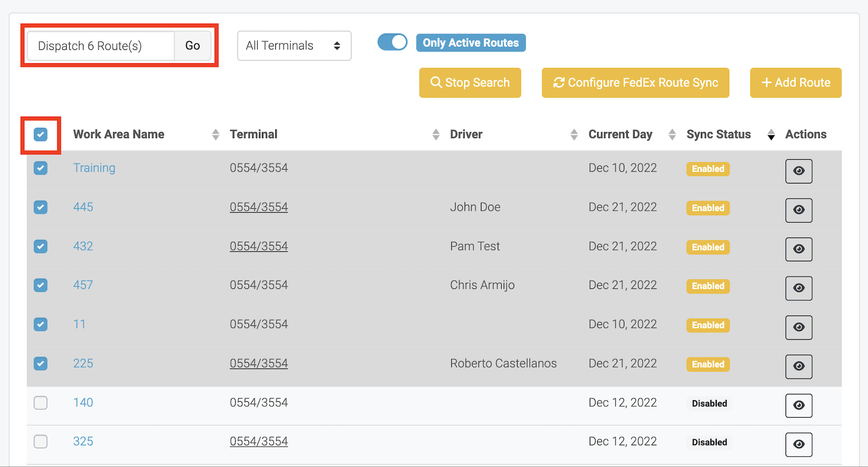Click Enabled badge in Training row
Viewport: 868px width, 467px height.
coord(708,169)
